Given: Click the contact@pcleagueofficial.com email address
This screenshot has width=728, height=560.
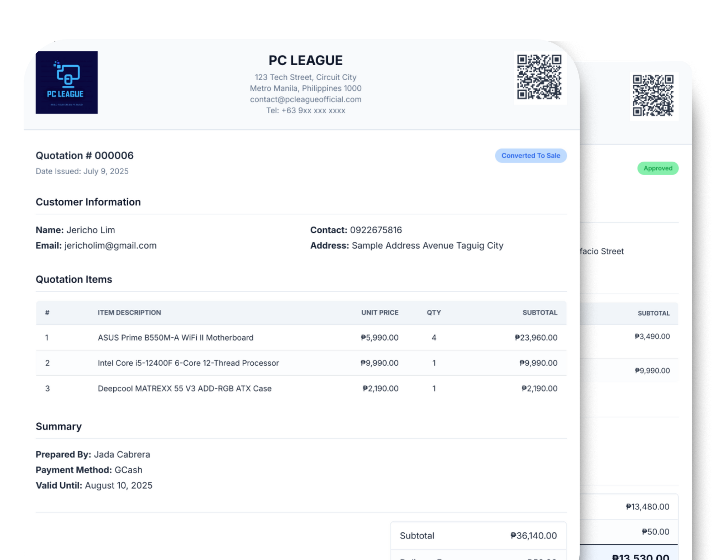Looking at the screenshot, I should click(x=306, y=99).
